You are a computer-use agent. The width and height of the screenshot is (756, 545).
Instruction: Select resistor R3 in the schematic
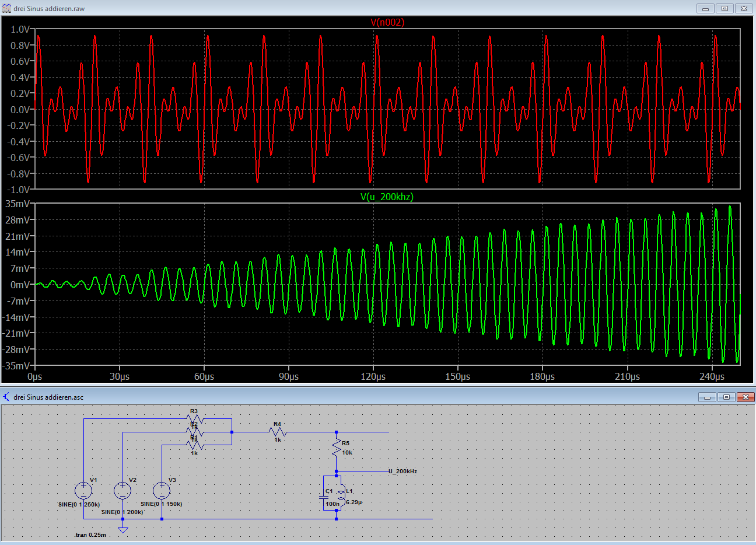tap(194, 418)
